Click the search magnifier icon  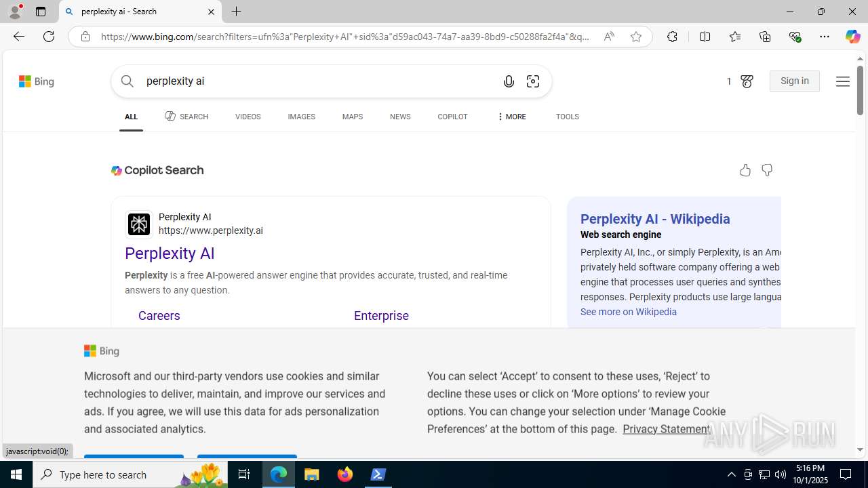(x=127, y=81)
